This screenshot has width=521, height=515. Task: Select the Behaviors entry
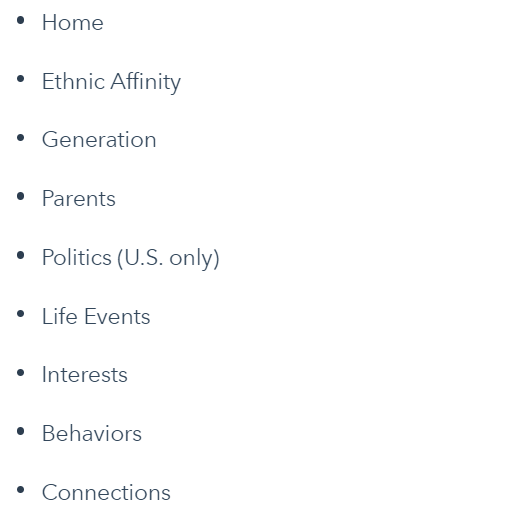92,434
